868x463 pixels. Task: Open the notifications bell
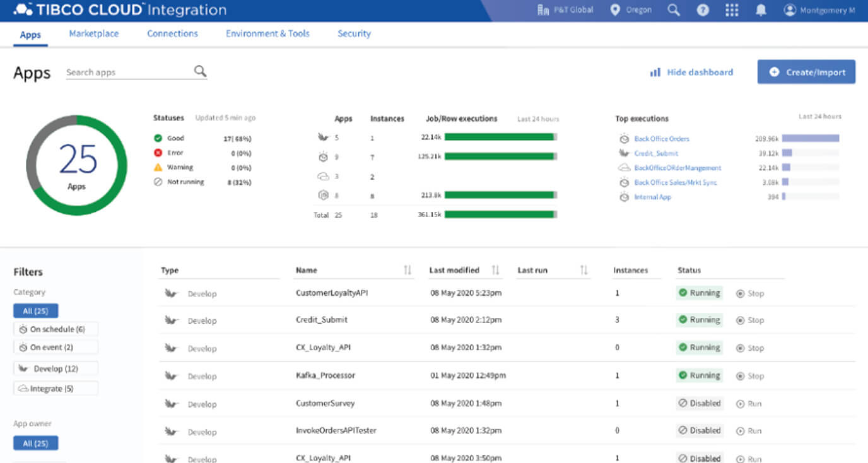(x=761, y=11)
